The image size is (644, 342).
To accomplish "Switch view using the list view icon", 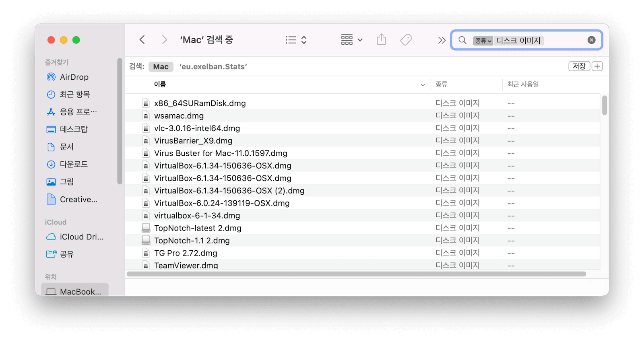I will [291, 40].
